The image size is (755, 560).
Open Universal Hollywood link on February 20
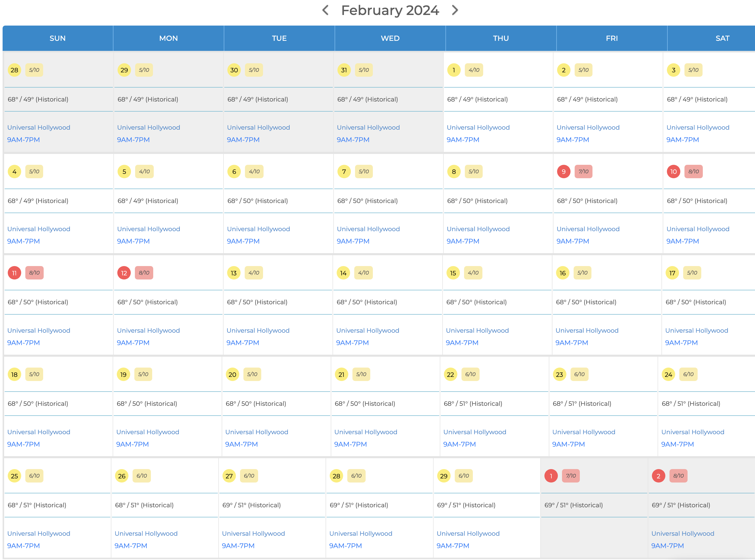pos(257,432)
